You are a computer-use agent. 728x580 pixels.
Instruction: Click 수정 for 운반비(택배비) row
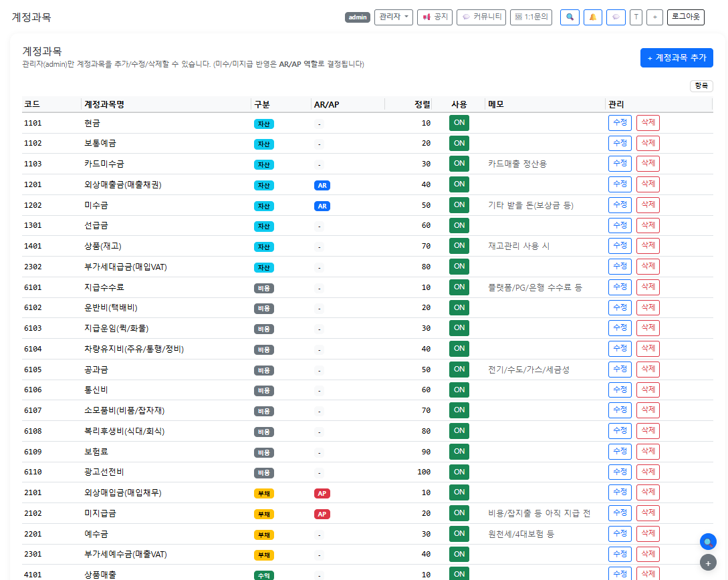tap(620, 307)
